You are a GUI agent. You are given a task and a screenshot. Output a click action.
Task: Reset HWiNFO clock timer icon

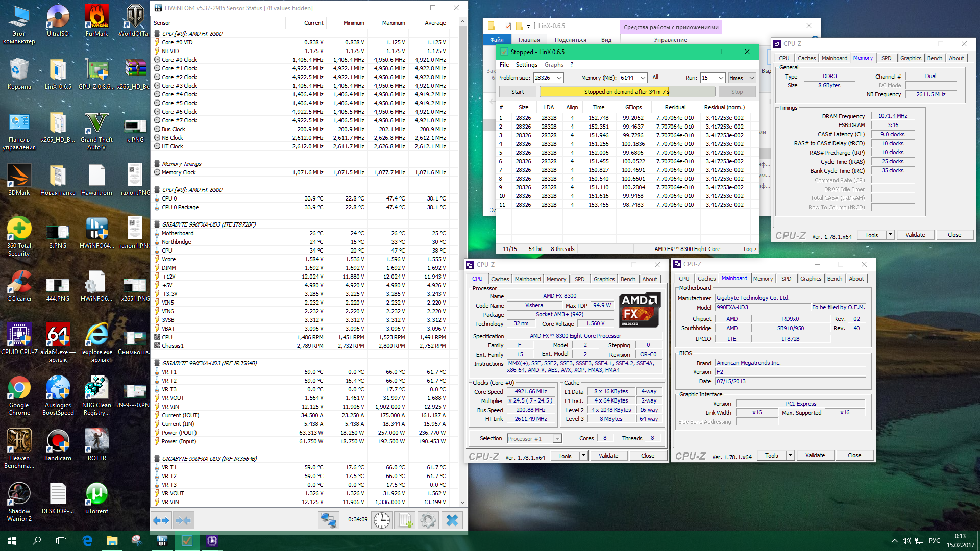click(x=381, y=520)
